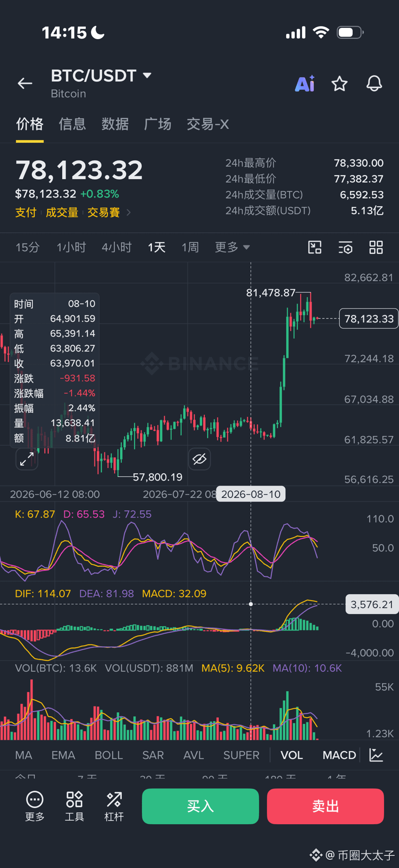Toggle the VOL indicator
The image size is (399, 868).
tap(292, 755)
